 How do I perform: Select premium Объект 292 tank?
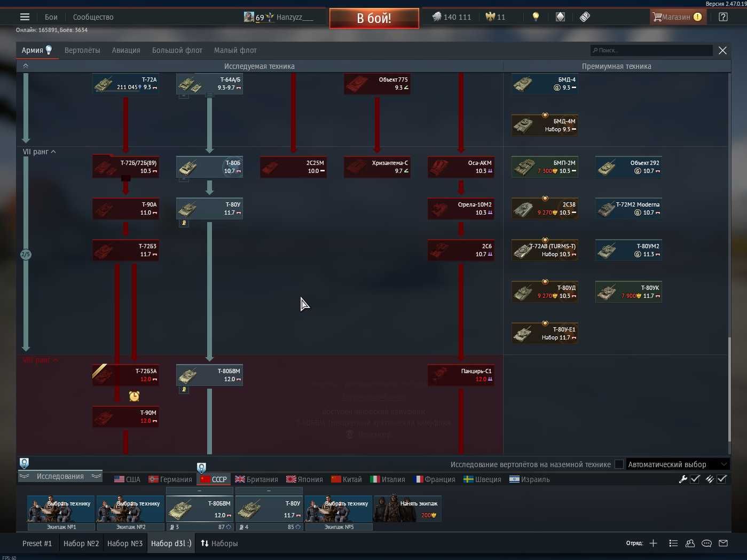click(x=628, y=167)
